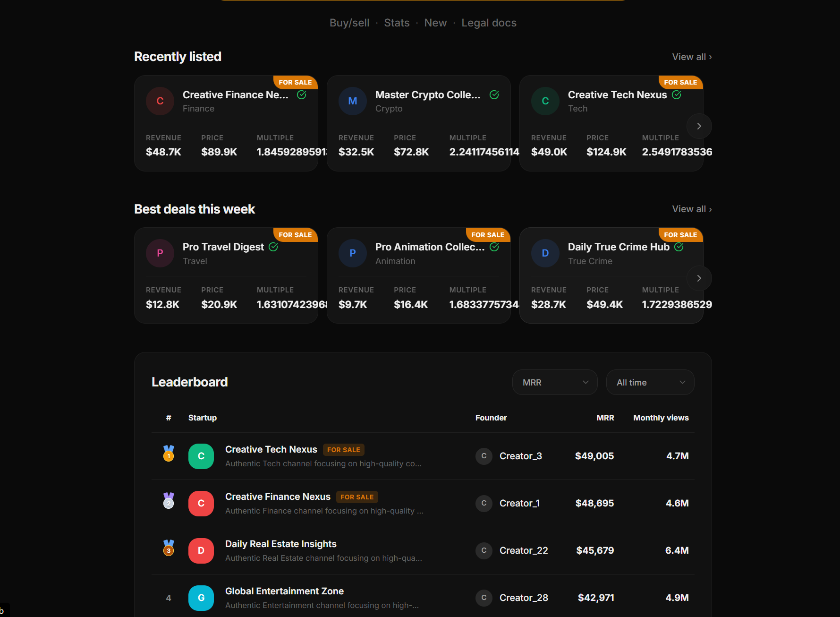Go to Legal docs
840x617 pixels.
point(489,22)
